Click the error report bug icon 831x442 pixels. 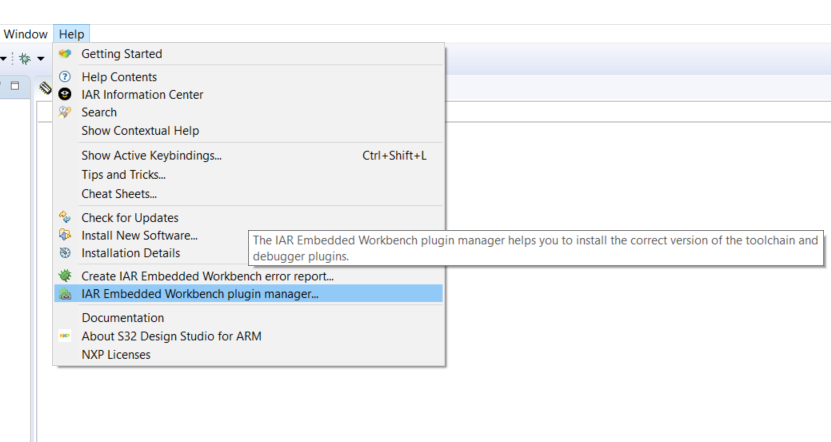click(65, 276)
